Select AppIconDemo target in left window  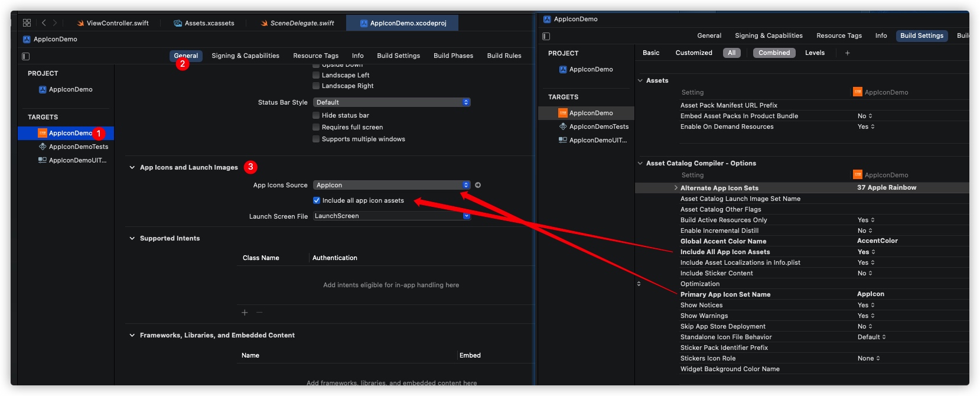point(66,133)
